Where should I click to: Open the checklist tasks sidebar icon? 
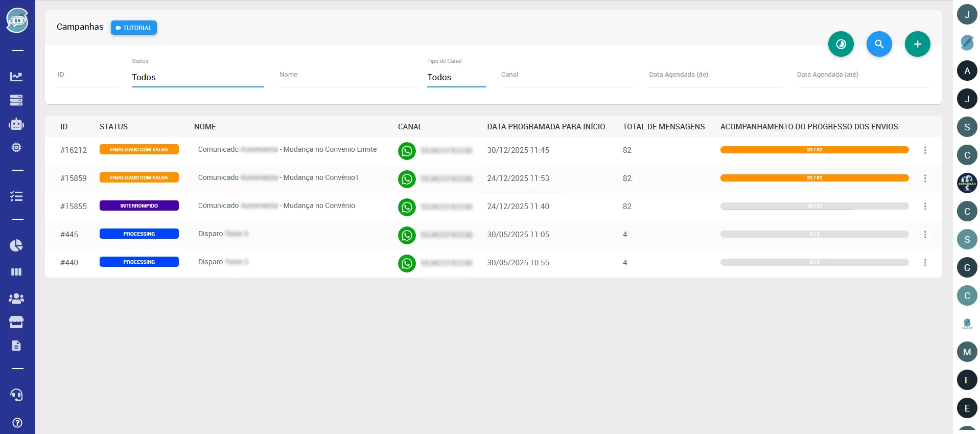click(x=16, y=196)
